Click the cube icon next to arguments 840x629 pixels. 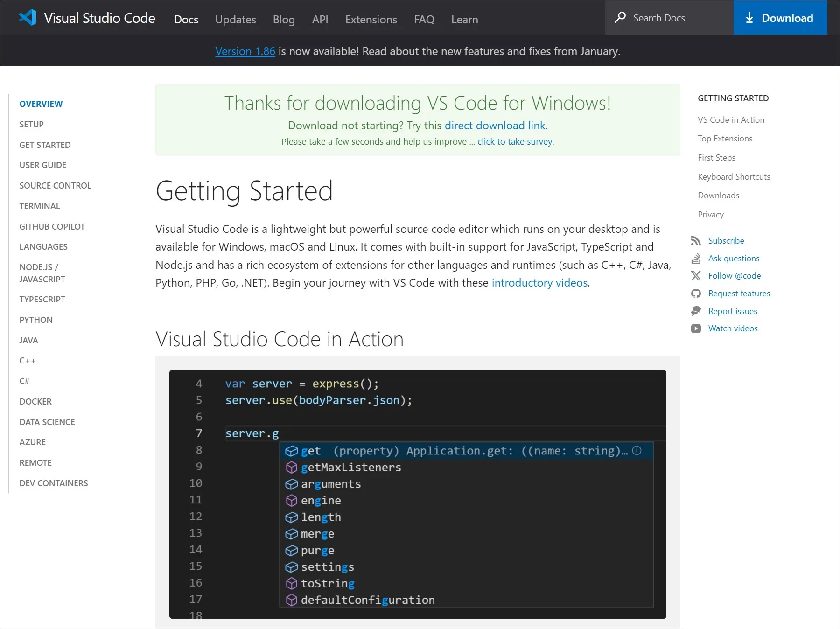coord(292,484)
